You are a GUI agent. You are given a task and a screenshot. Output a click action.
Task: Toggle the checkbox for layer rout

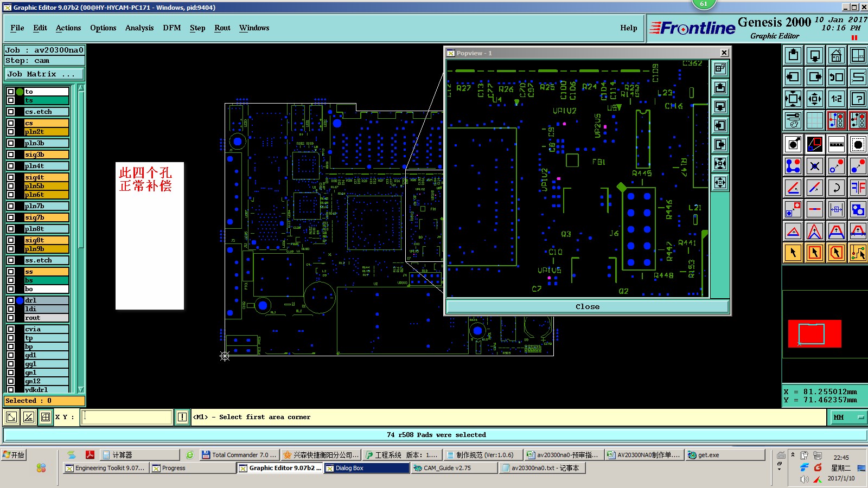(10, 318)
